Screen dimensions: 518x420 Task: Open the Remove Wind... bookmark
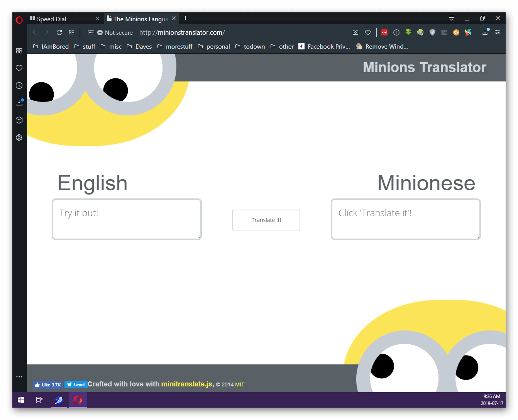tap(382, 47)
